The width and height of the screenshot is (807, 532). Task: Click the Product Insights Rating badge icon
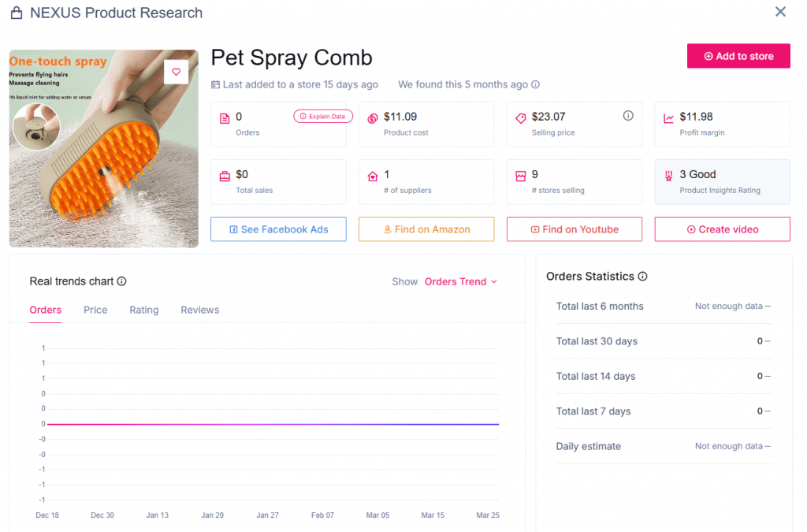click(x=668, y=176)
